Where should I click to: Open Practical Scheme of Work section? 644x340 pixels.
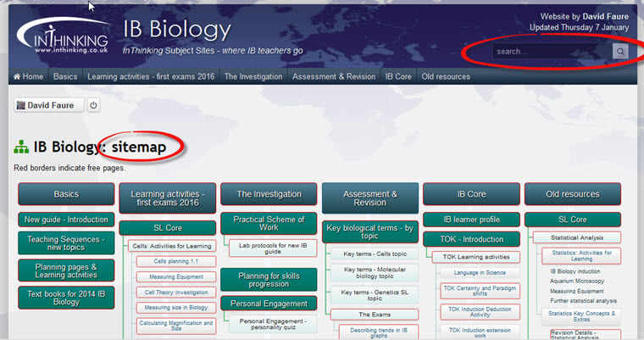[269, 223]
